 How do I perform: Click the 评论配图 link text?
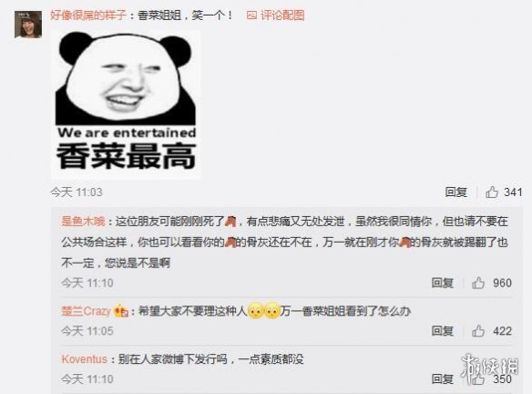click(282, 16)
